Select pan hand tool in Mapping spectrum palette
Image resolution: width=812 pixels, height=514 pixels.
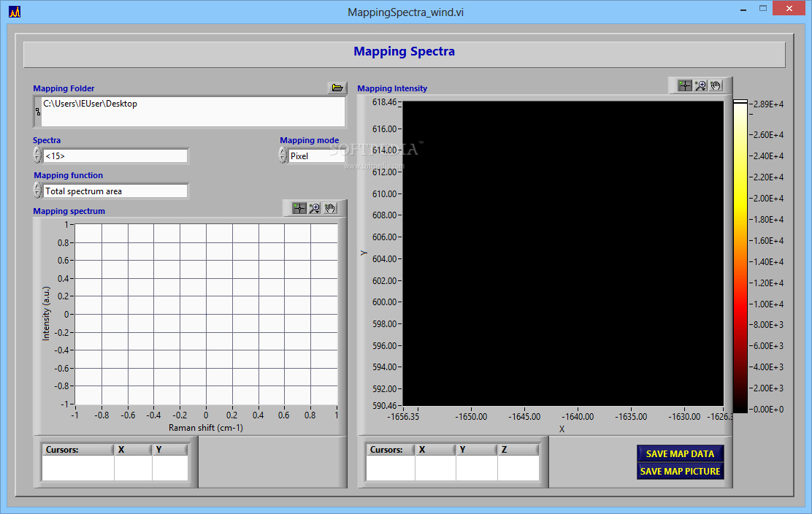click(330, 208)
